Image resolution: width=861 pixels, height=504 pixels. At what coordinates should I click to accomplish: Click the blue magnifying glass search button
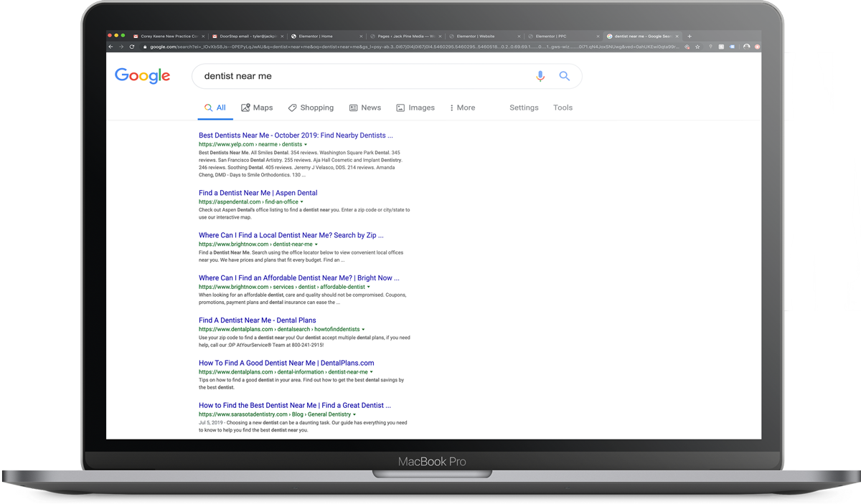click(565, 76)
